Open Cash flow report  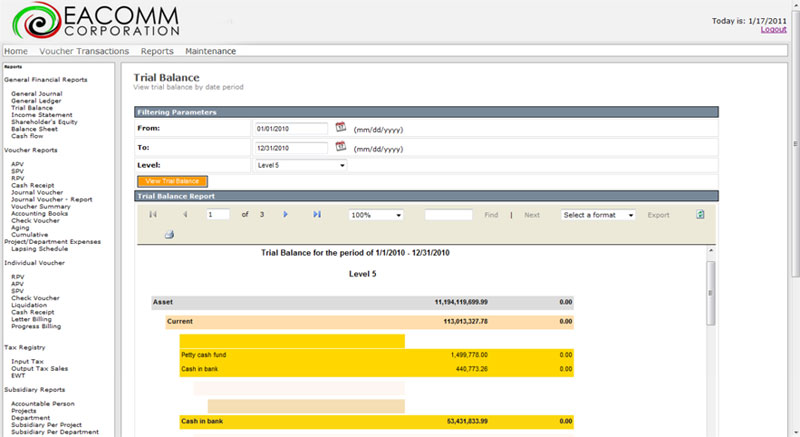pyautogui.click(x=27, y=136)
